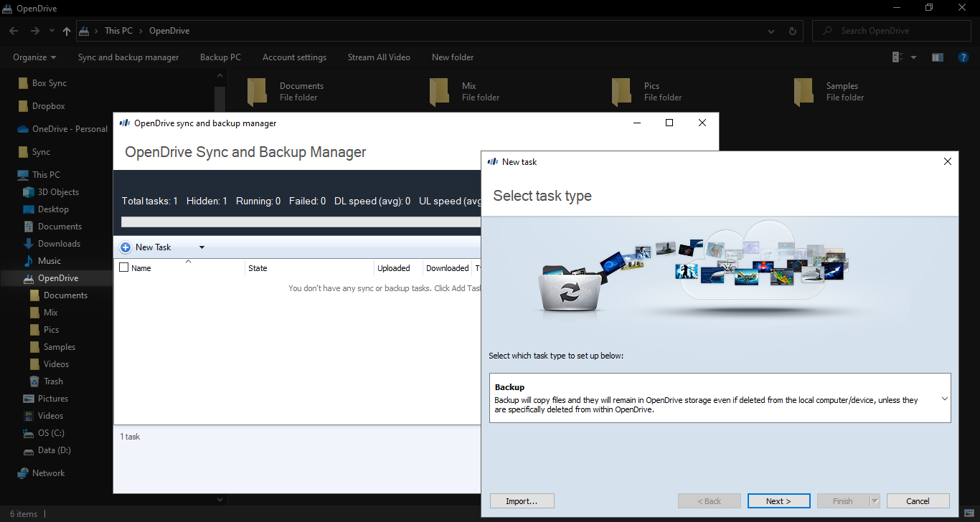
Task: Sort by the Uploaded column header
Action: point(399,268)
